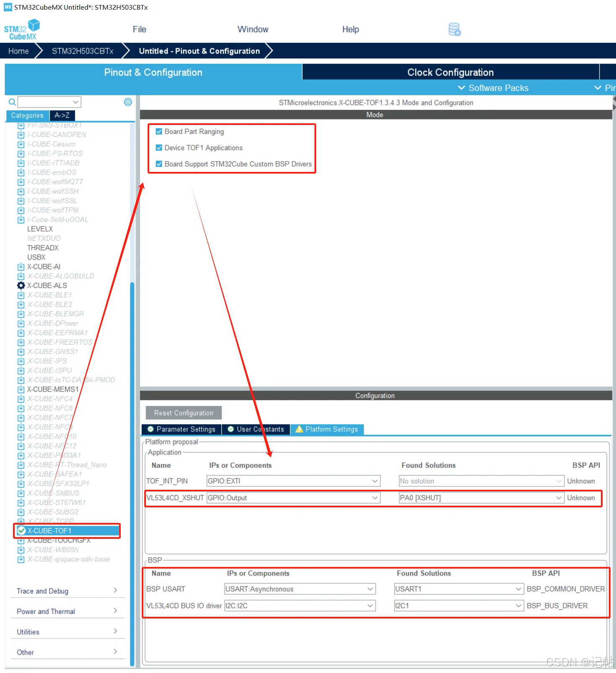Click Untitled - Pinout & Configuration breadcrumb

199,51
